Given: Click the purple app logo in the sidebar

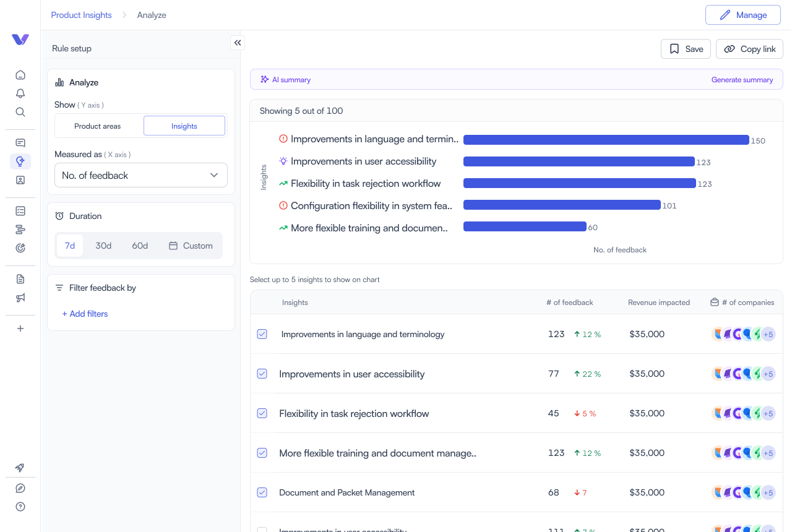Looking at the screenshot, I should click(20, 40).
